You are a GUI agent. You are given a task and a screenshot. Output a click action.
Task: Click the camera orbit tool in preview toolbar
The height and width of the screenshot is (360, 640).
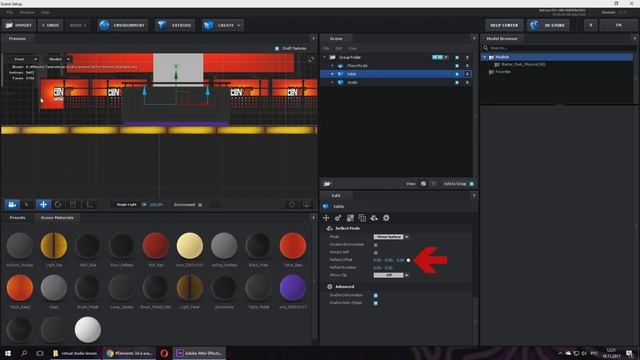(x=12, y=204)
